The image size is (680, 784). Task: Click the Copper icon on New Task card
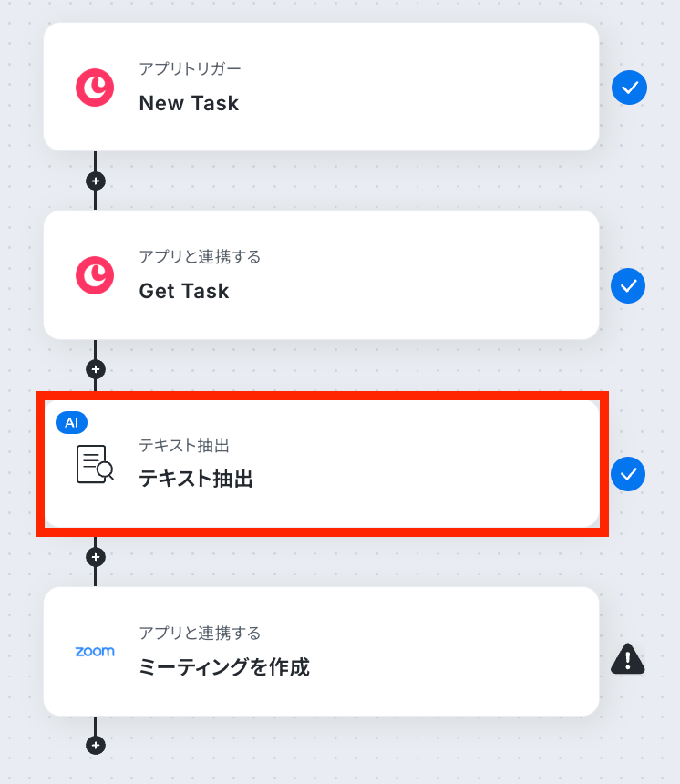click(x=95, y=88)
